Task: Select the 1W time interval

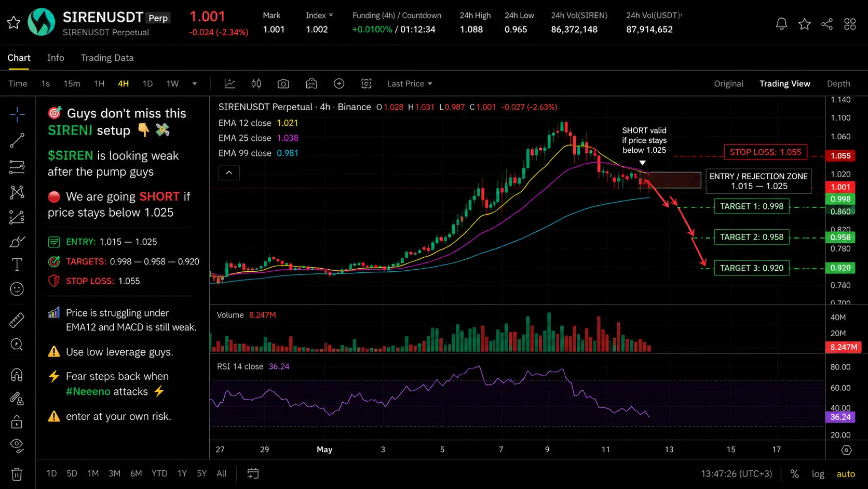Action: pyautogui.click(x=172, y=84)
